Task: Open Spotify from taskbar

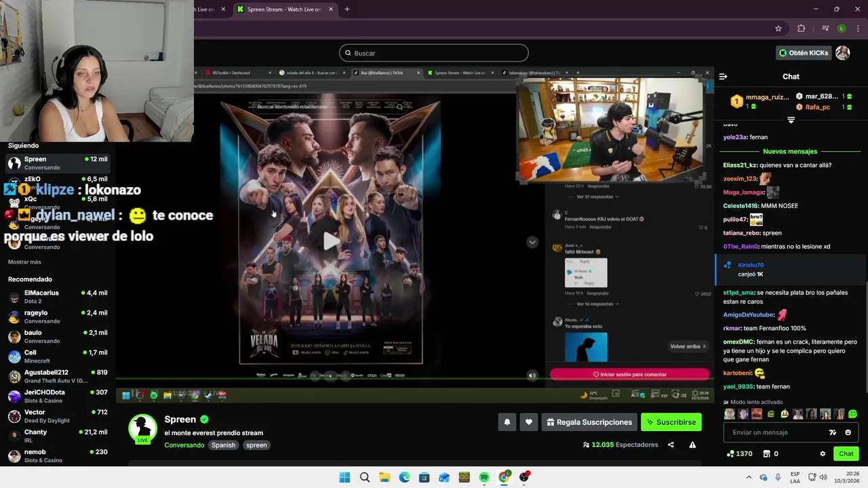Action: [x=484, y=477]
